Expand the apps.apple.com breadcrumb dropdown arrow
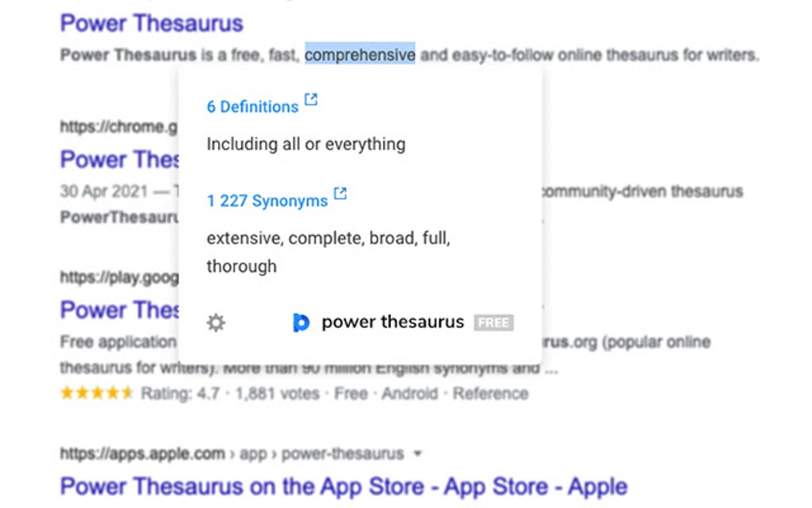Viewport: 812px width, 508px height. (419, 452)
